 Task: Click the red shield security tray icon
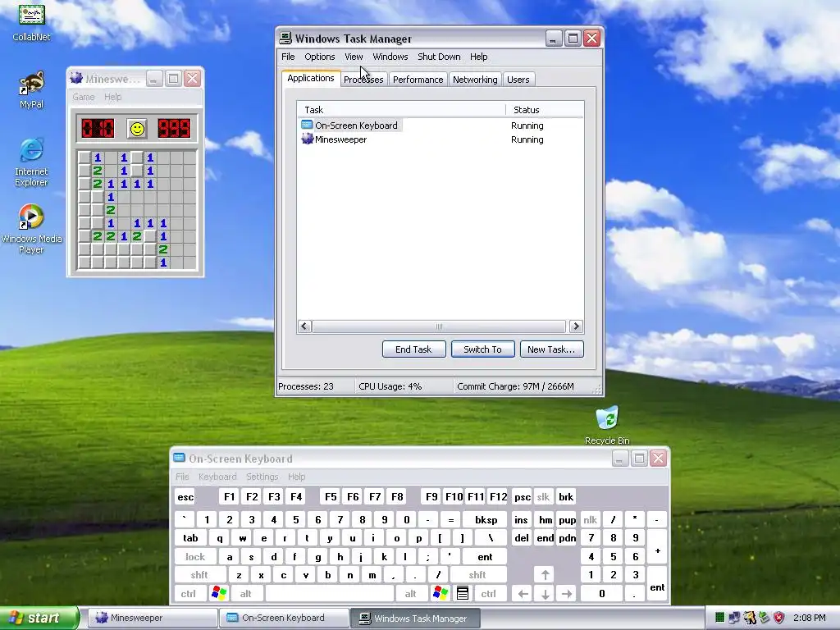(779, 618)
